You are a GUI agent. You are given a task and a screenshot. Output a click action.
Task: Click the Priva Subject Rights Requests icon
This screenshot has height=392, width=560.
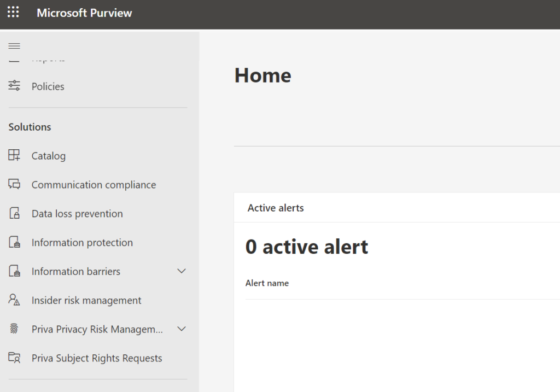(14, 358)
